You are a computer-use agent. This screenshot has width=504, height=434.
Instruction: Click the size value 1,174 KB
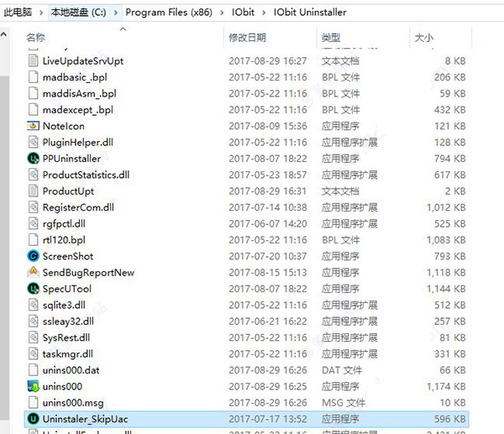(446, 386)
